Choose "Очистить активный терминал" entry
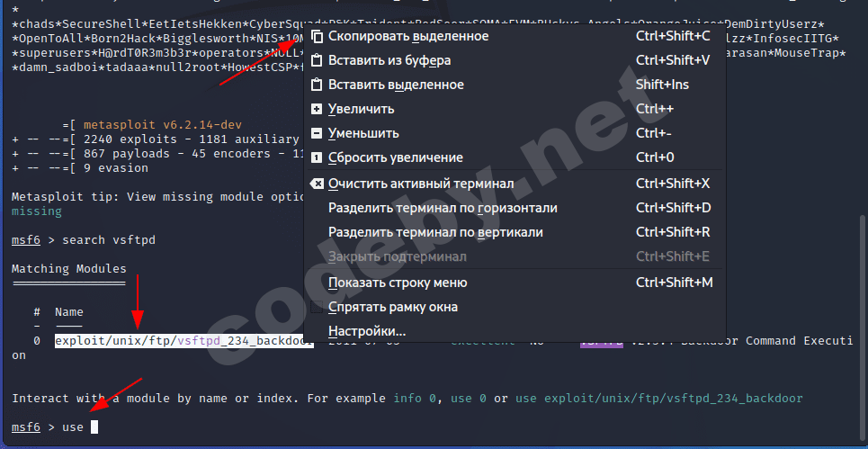Viewport: 868px width, 449px height. click(x=515, y=184)
